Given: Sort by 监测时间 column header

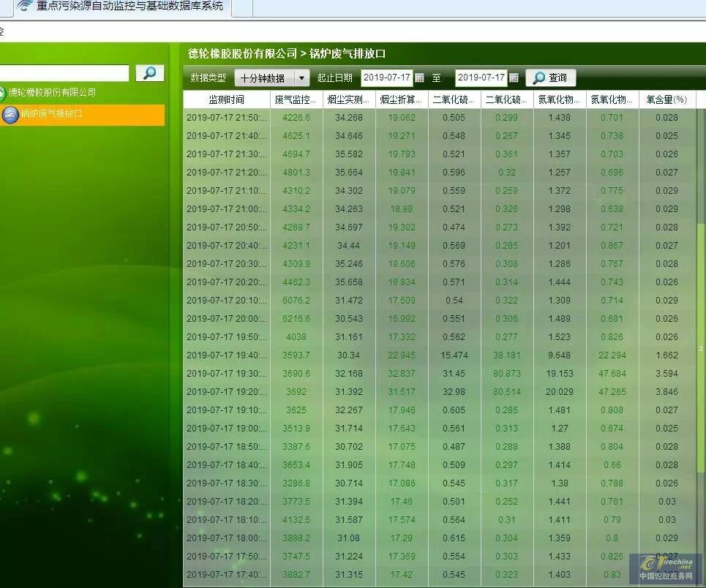Looking at the screenshot, I should pos(227,99).
